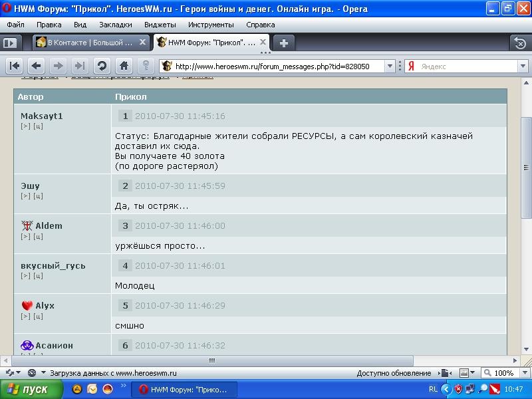The image size is (532, 399).
Task: Open Maksayt1 author profile link
Action: click(41, 116)
